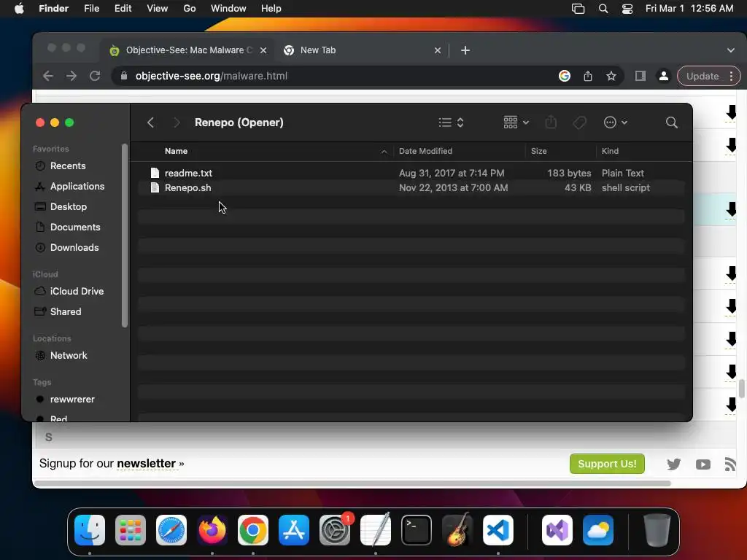Click the webpage horizontal scrollbar

coord(352,483)
